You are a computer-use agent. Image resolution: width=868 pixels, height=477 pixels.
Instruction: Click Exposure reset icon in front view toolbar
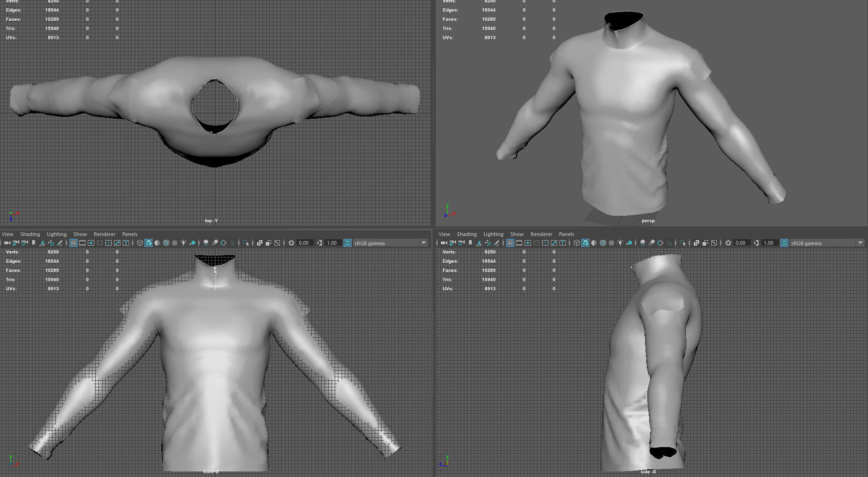point(291,243)
